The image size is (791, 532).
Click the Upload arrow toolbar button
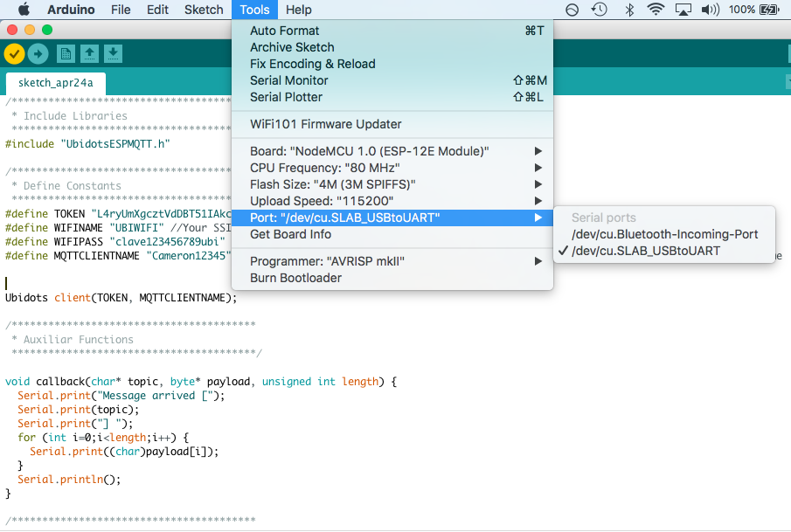pos(38,53)
